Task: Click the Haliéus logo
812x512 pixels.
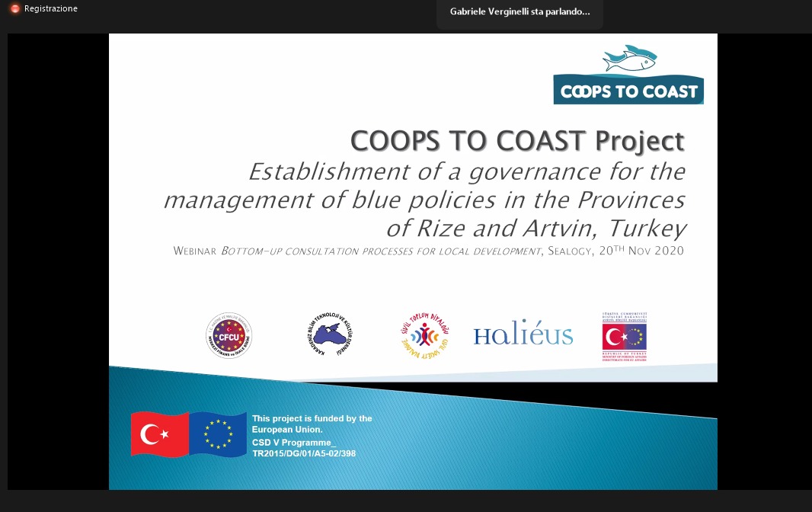Action: point(523,333)
